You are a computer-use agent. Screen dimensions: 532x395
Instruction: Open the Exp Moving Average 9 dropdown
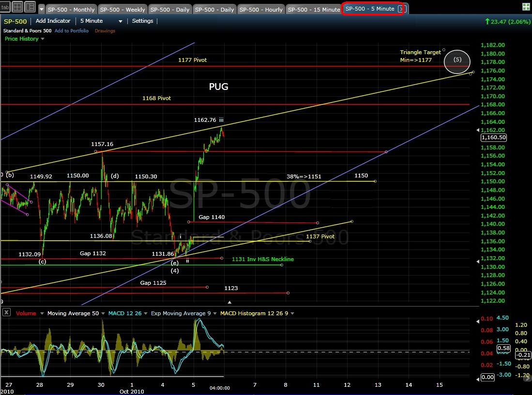[215, 313]
